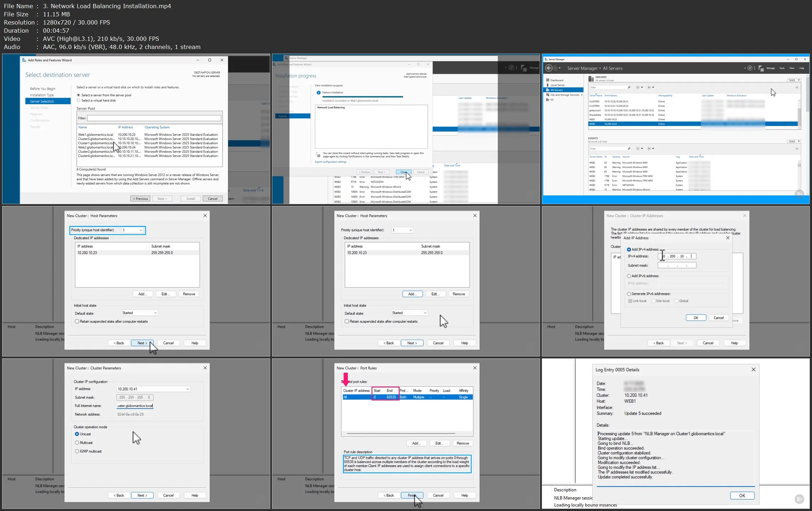Open the View menu in Server Manager

792,68
